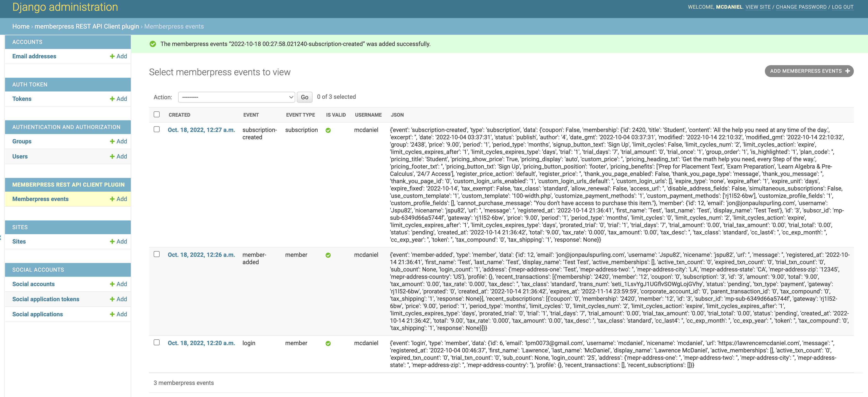This screenshot has width=868, height=397.
Task: Open the Action dropdown
Action: 236,97
